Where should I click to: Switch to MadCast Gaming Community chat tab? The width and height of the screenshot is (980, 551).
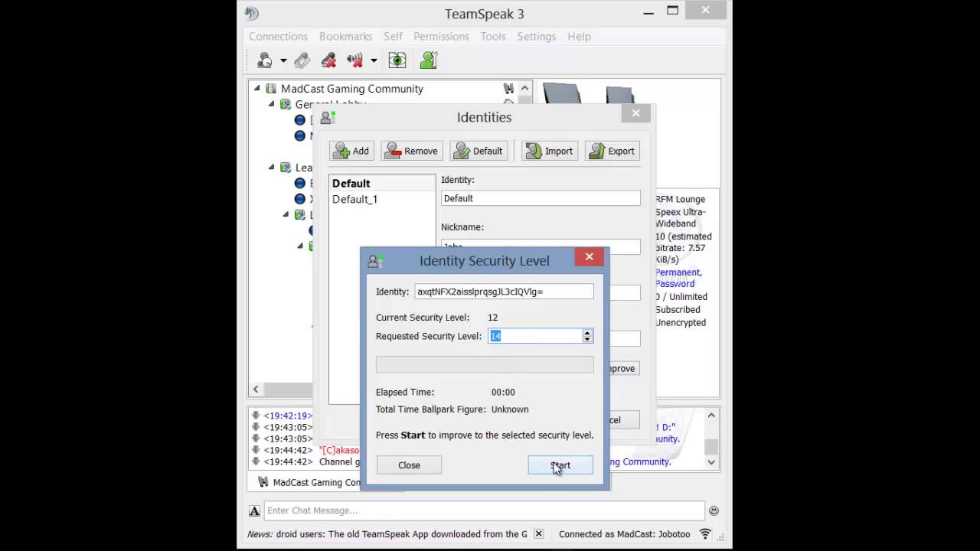pos(309,482)
